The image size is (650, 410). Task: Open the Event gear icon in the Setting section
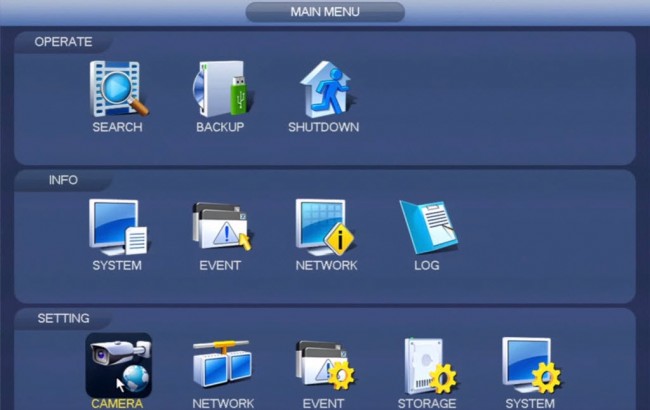(x=325, y=365)
